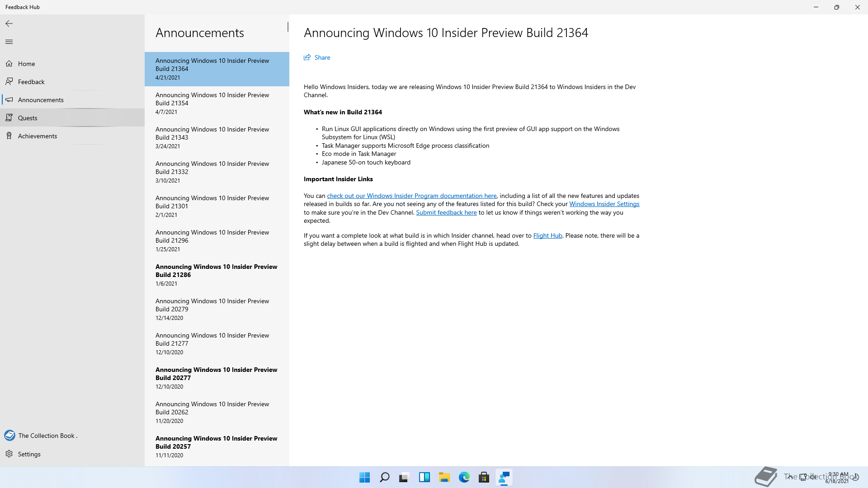Open File Explorer from the taskbar
The height and width of the screenshot is (488, 868).
point(444,478)
